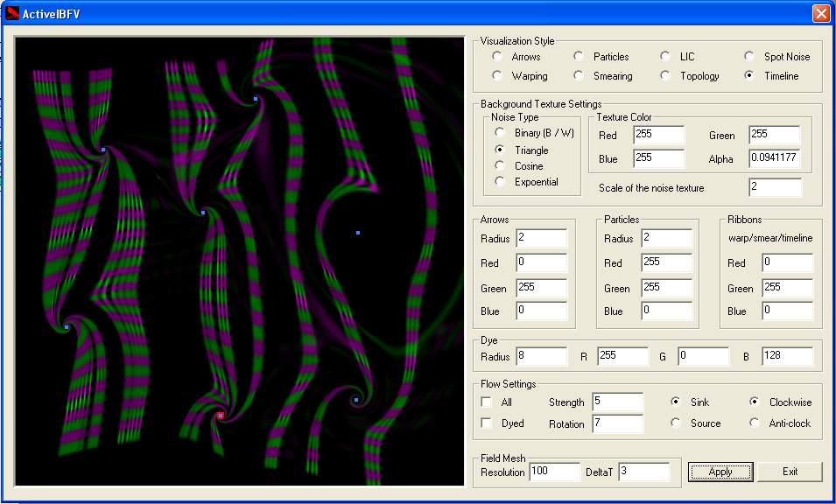Close the ActiveIBFV window
836x504 pixels.
coord(820,13)
